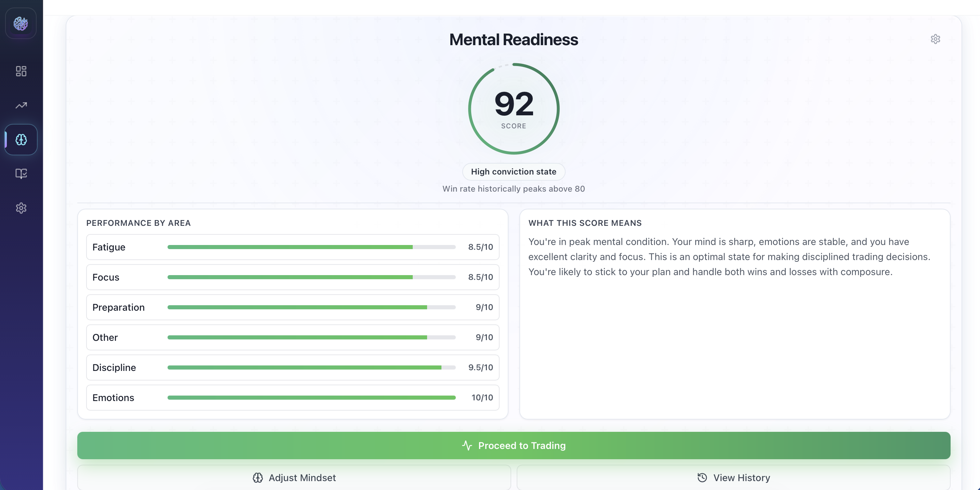Select the brain mindset icon in sidebar
The height and width of the screenshot is (490, 980).
21,139
